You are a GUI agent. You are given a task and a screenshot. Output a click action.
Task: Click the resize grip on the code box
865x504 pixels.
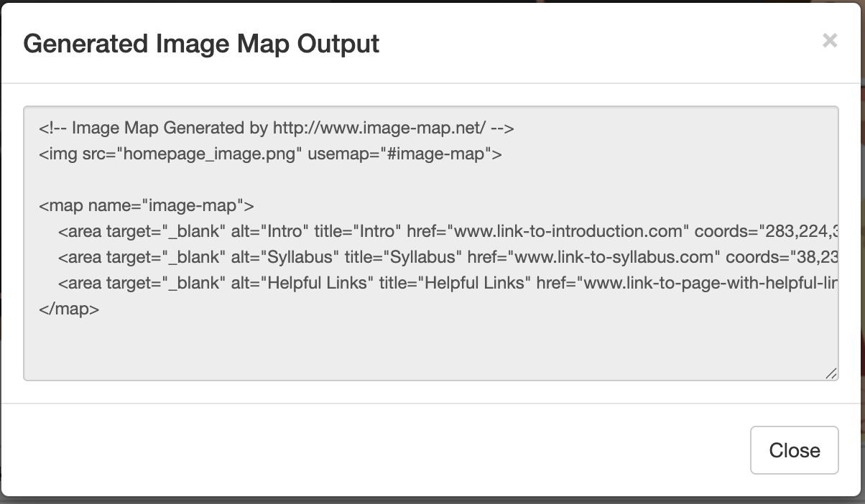(831, 374)
